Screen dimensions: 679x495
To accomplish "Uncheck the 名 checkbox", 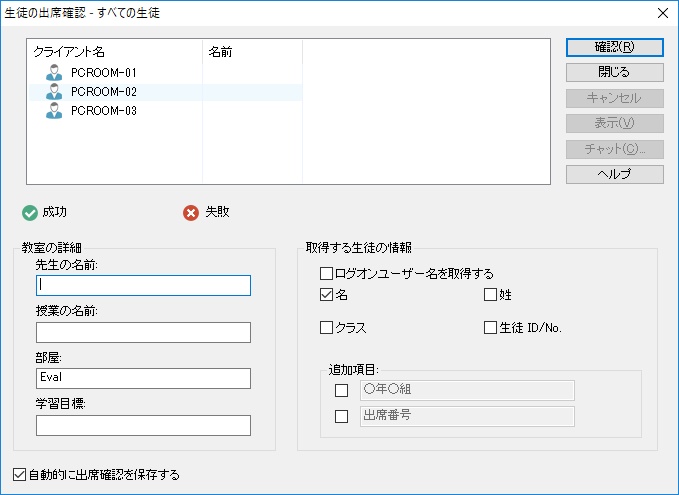I will click(326, 295).
